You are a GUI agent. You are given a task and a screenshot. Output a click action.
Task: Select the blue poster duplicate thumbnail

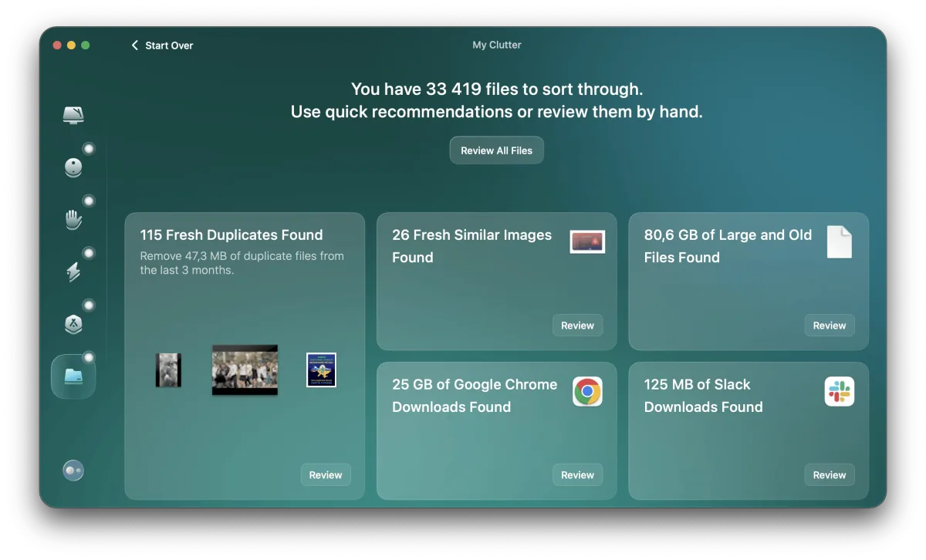[x=321, y=370]
